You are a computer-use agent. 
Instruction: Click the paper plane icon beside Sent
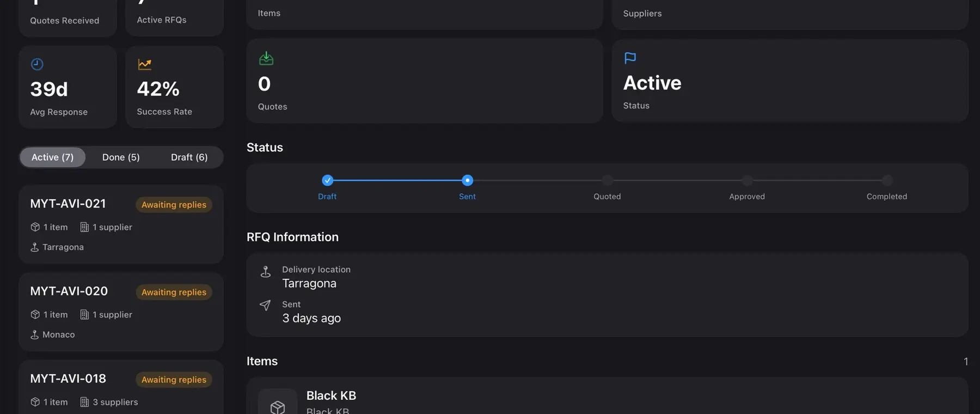(x=265, y=305)
